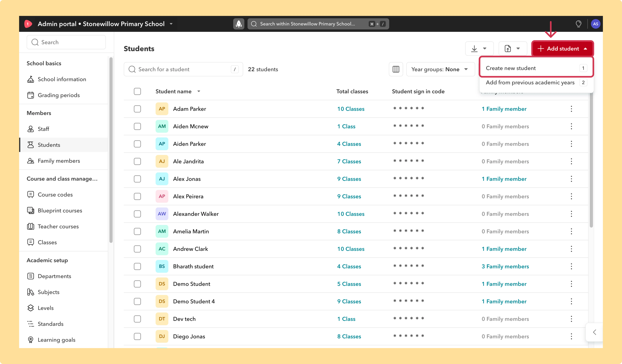Focus the Search for a student field
The height and width of the screenshot is (364, 622).
(x=183, y=69)
